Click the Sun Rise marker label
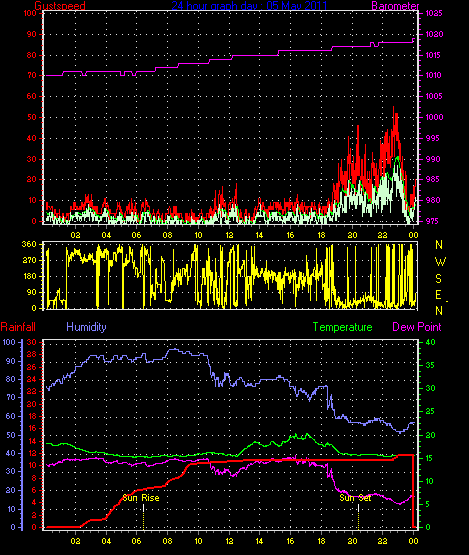Screen dimensions: 469x555 click(141, 498)
